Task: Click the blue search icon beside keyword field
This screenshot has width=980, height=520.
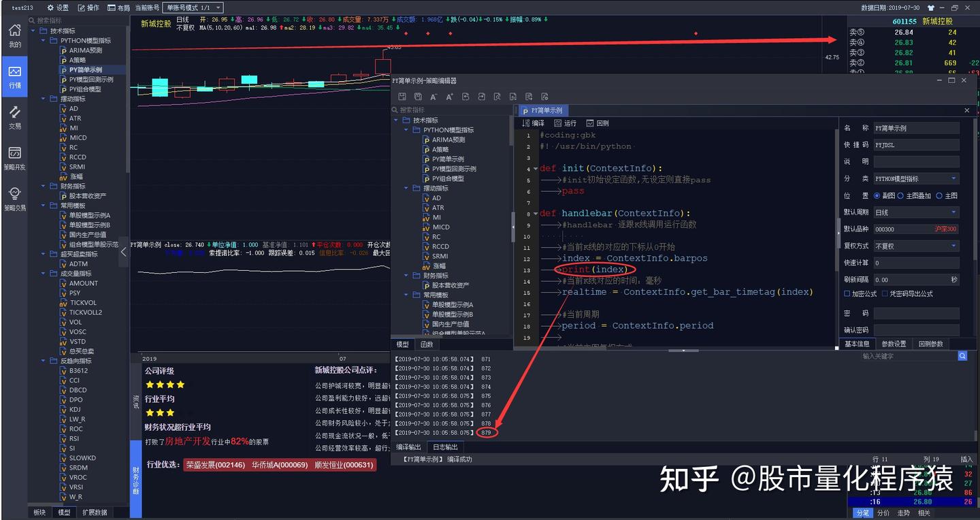Action: click(x=962, y=356)
